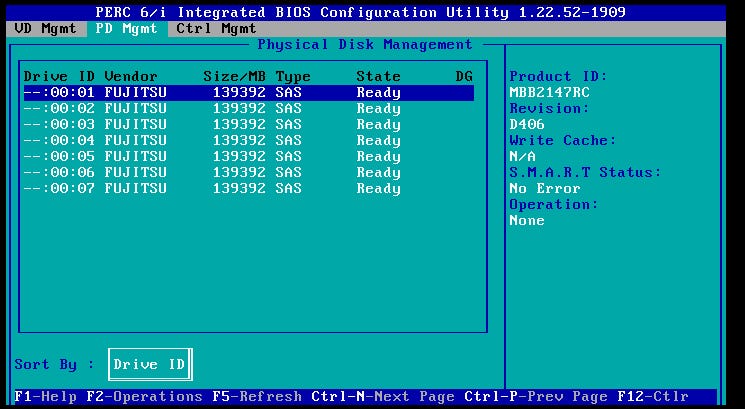Viewport: 745px width, 409px height.
Task: Click the DG column header
Action: [x=464, y=77]
